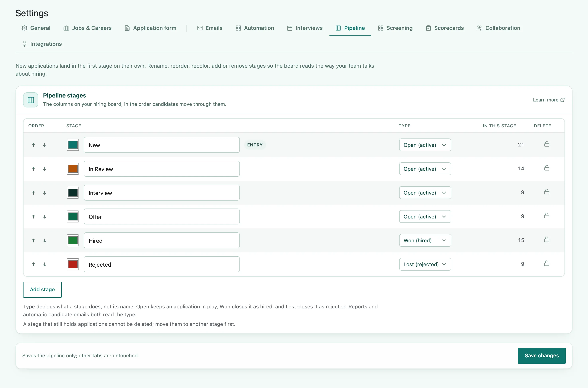Image resolution: width=588 pixels, height=388 pixels.
Task: Click Save changes
Action: pyautogui.click(x=542, y=356)
